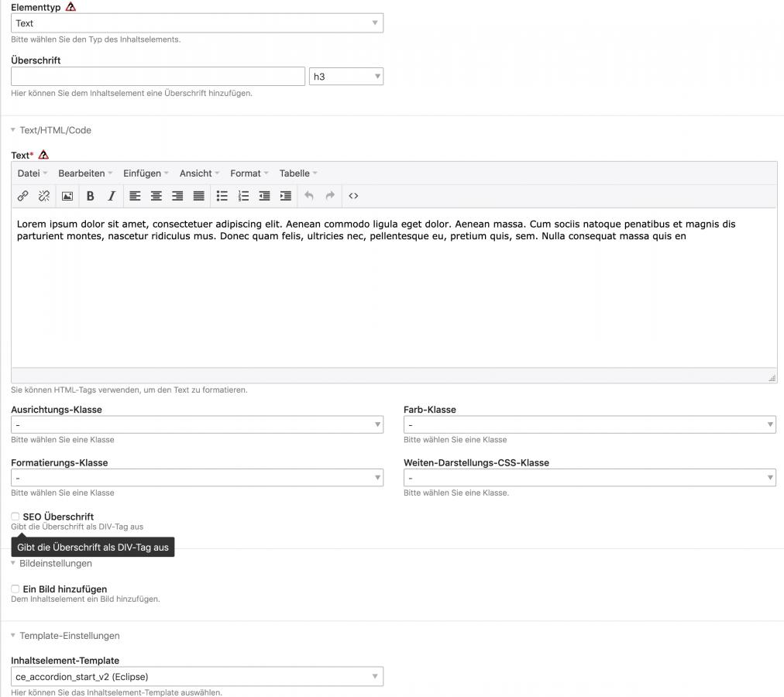
Task: Click the remove link icon
Action: pyautogui.click(x=43, y=196)
